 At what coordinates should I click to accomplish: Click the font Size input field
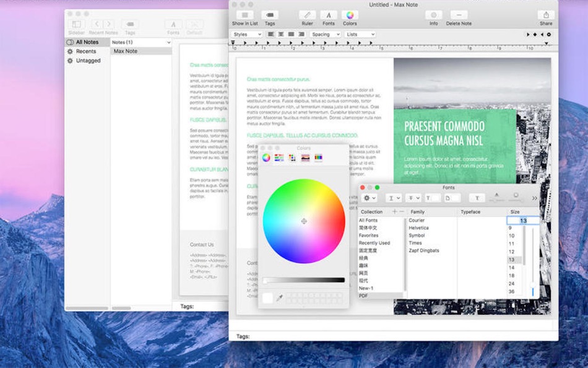(523, 221)
